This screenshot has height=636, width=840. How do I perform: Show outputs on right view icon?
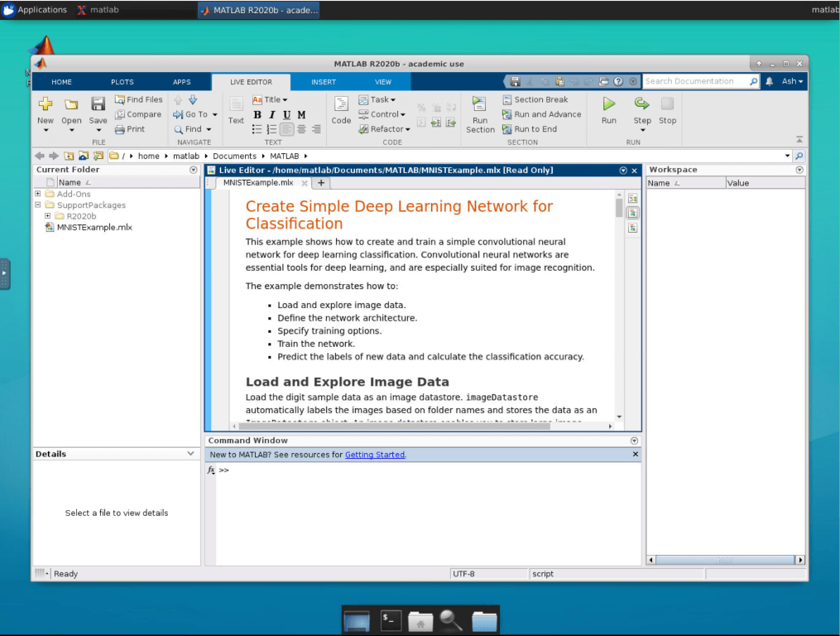[632, 199]
